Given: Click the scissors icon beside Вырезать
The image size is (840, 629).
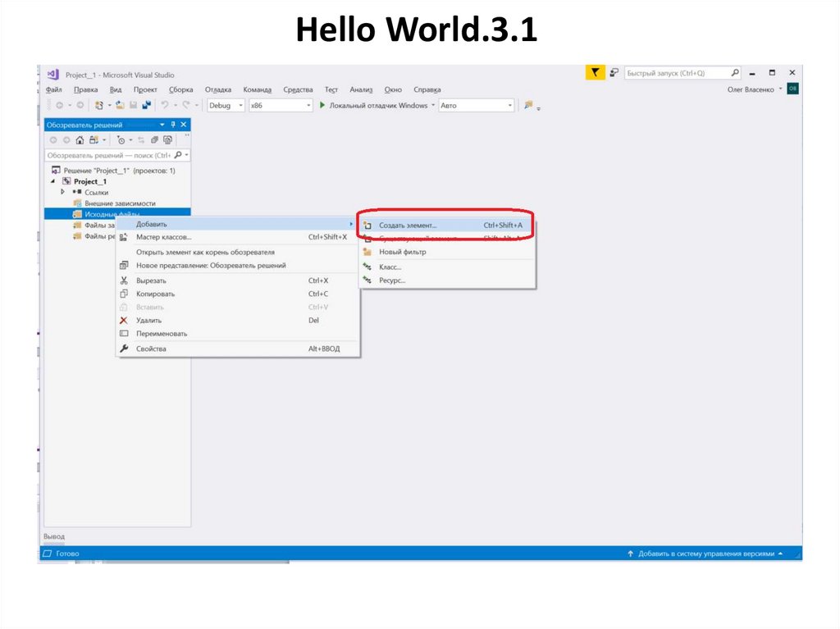Looking at the screenshot, I should (124, 280).
